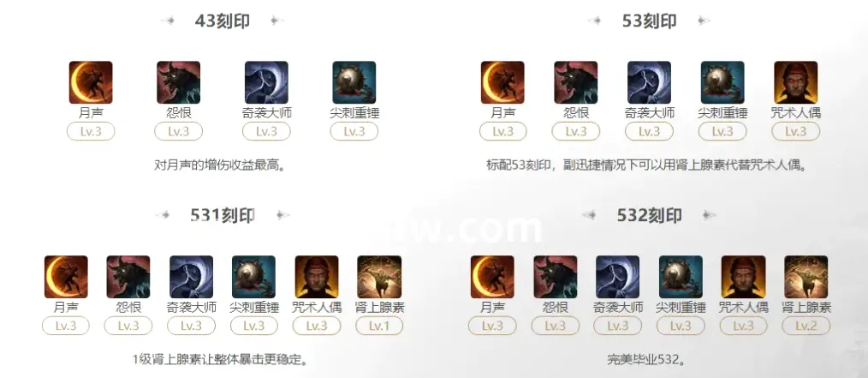Click 尖刺重锤 icon in the 531刻印 section
Image resolution: width=868 pixels, height=378 pixels.
click(x=253, y=277)
